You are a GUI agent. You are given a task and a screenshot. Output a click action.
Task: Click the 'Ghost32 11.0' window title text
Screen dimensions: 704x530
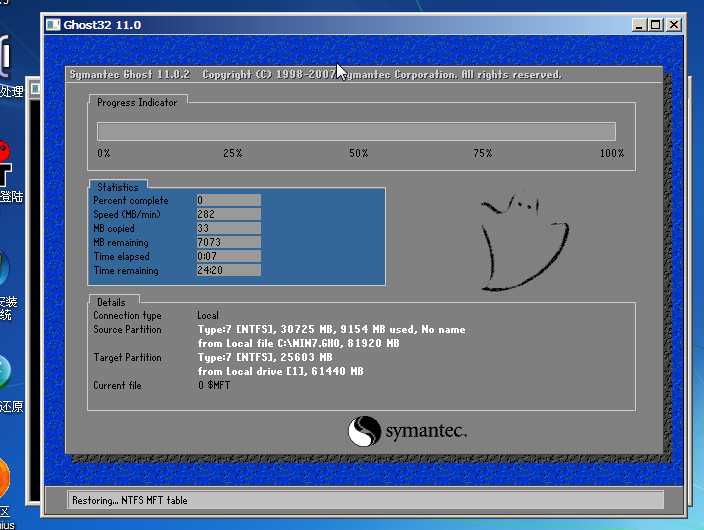tap(102, 25)
